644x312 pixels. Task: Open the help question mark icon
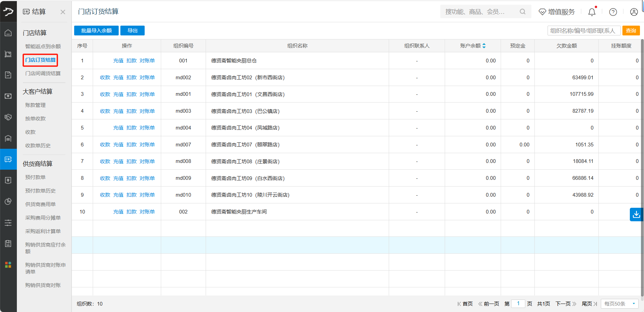tap(613, 12)
